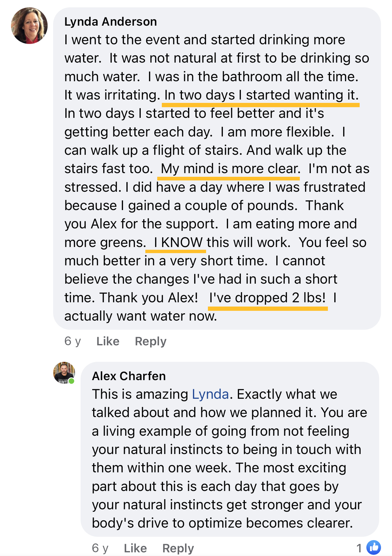392x556 pixels.
Task: Click the blue thumbs-up reaction icon
Action: (x=373, y=547)
